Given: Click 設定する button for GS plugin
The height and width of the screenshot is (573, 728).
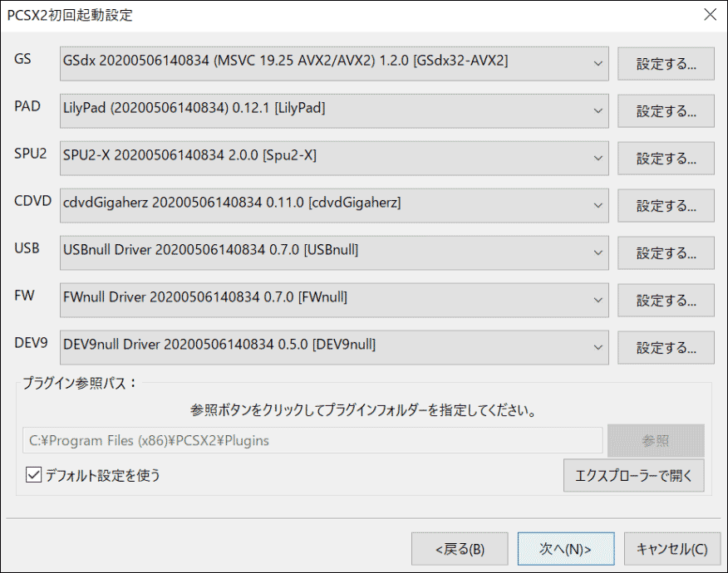Looking at the screenshot, I should click(666, 64).
